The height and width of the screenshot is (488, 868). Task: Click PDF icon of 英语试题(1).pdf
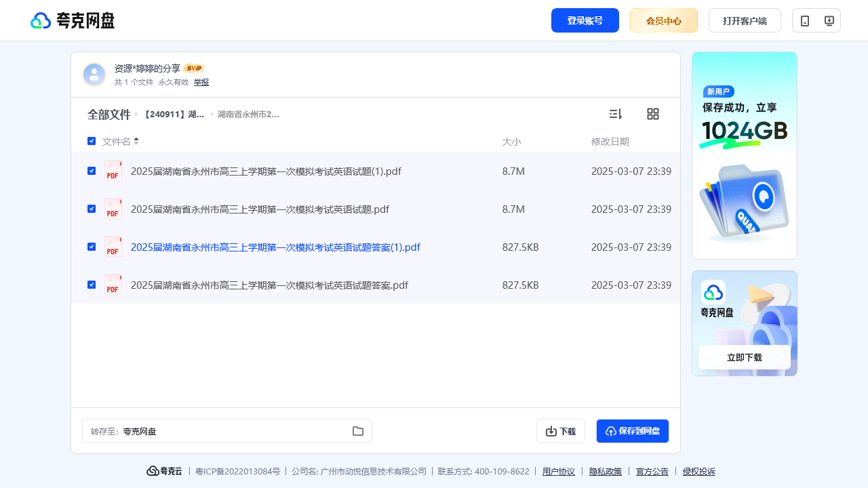(113, 171)
